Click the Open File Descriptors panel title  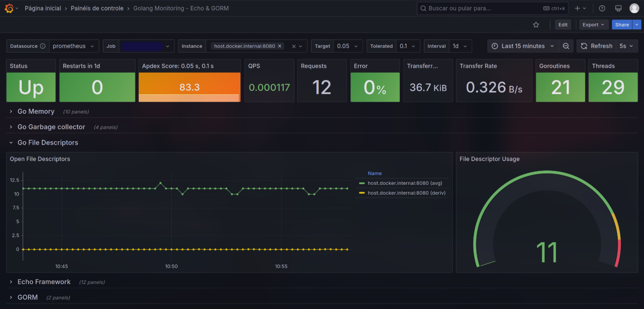pos(40,159)
